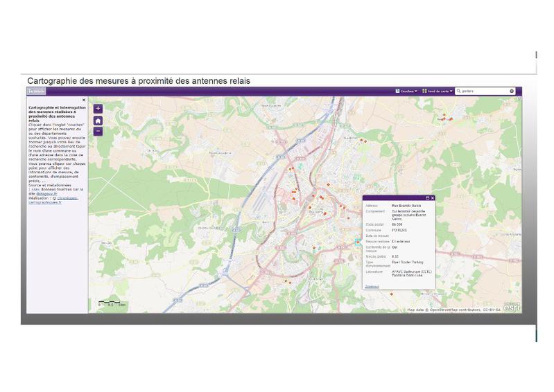Maximize the measurement info popup
Image resolution: width=554 pixels, height=392 pixels.
pos(428,198)
